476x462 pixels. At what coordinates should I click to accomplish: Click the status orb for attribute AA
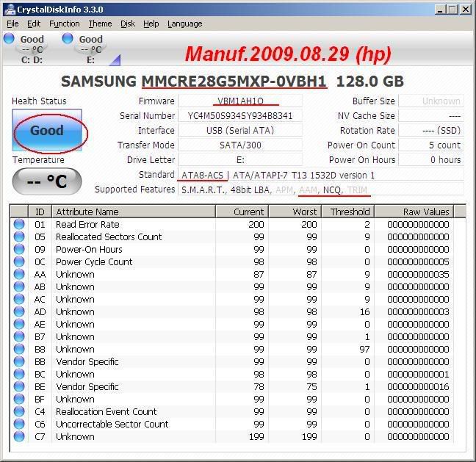point(19,274)
